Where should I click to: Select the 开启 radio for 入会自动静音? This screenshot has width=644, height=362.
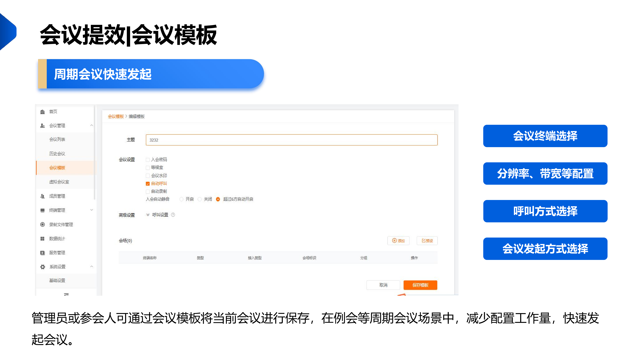click(x=182, y=199)
